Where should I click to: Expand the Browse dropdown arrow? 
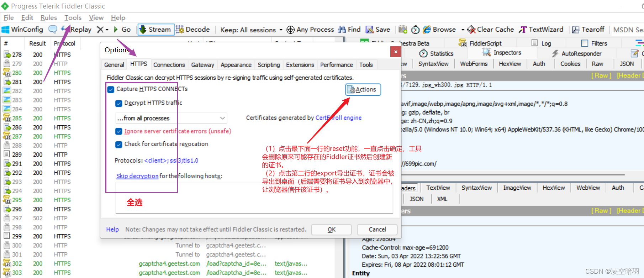click(x=463, y=30)
